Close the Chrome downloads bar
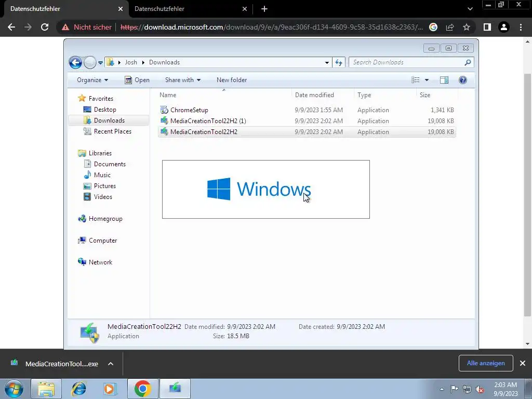 pos(523,363)
